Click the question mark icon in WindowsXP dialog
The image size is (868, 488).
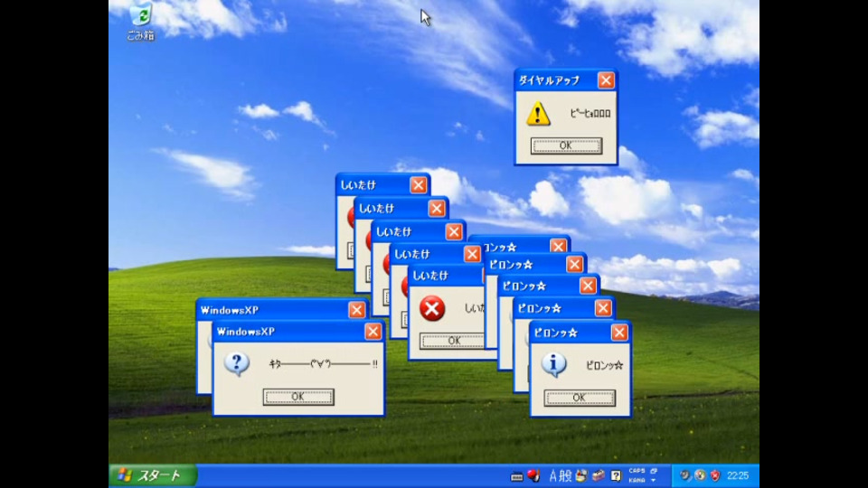tap(237, 364)
